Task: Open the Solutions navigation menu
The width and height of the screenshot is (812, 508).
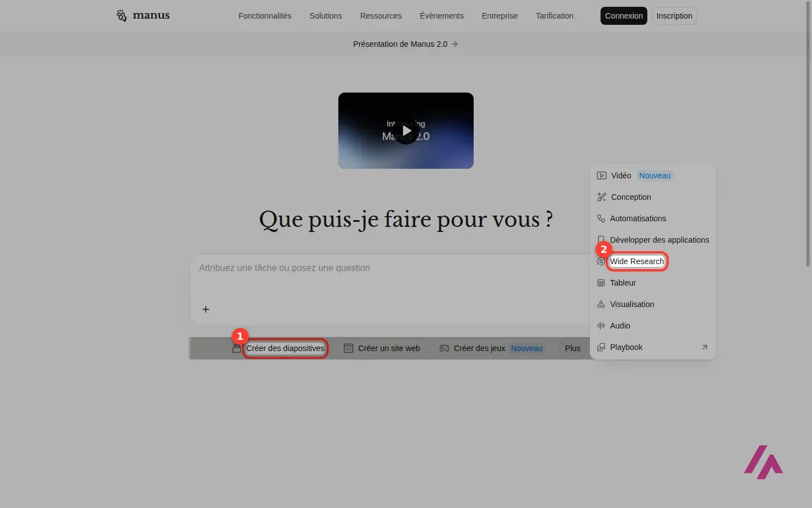Action: pyautogui.click(x=326, y=16)
